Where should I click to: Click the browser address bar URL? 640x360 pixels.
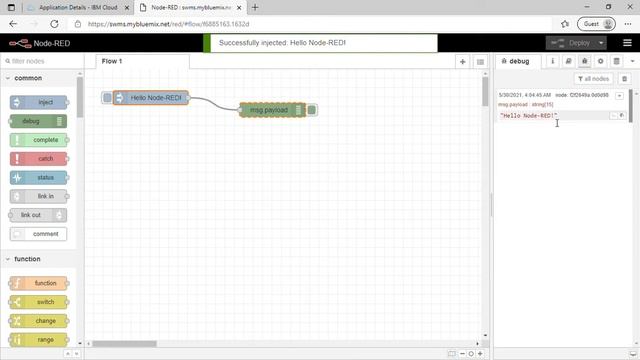(x=169, y=24)
